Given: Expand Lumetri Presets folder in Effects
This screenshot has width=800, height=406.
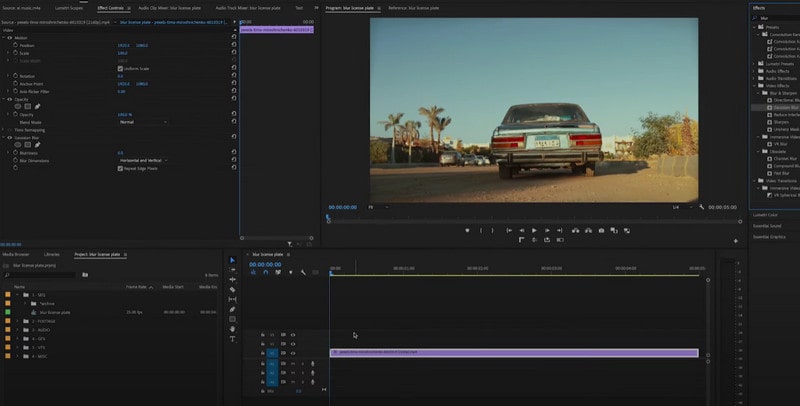Looking at the screenshot, I should (x=755, y=64).
